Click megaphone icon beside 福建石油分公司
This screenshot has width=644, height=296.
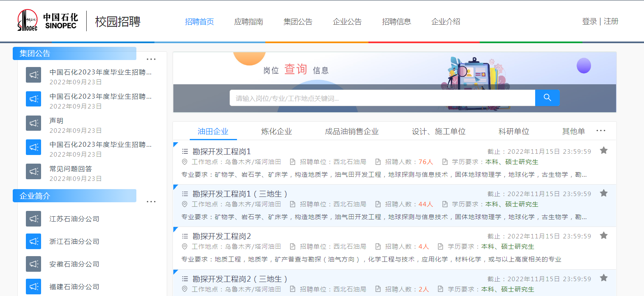[33, 287]
